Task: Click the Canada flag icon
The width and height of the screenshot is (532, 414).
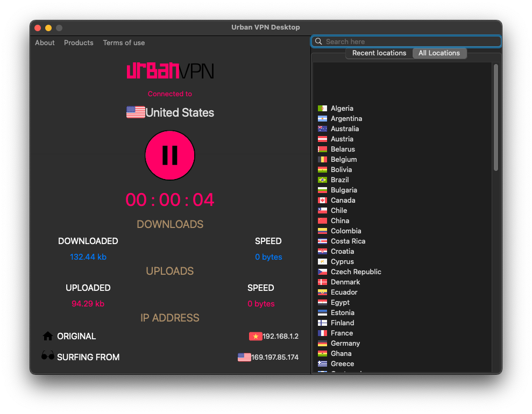Action: pos(322,201)
